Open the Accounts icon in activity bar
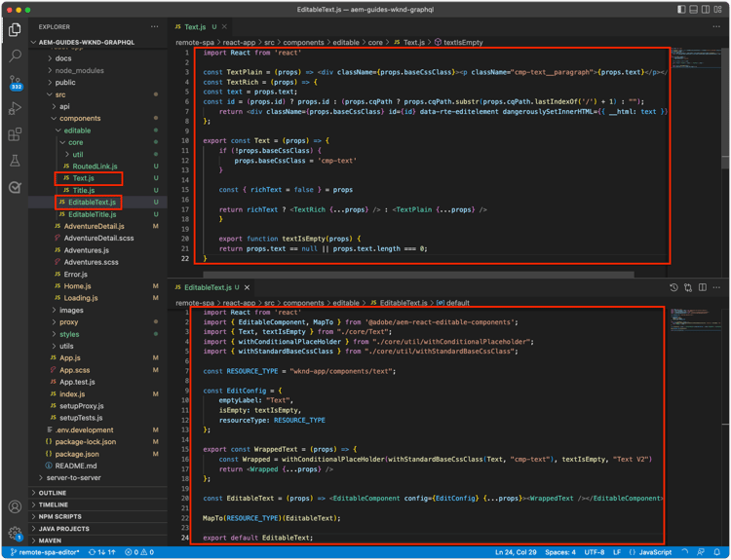The width and height of the screenshot is (731, 560). (15, 506)
